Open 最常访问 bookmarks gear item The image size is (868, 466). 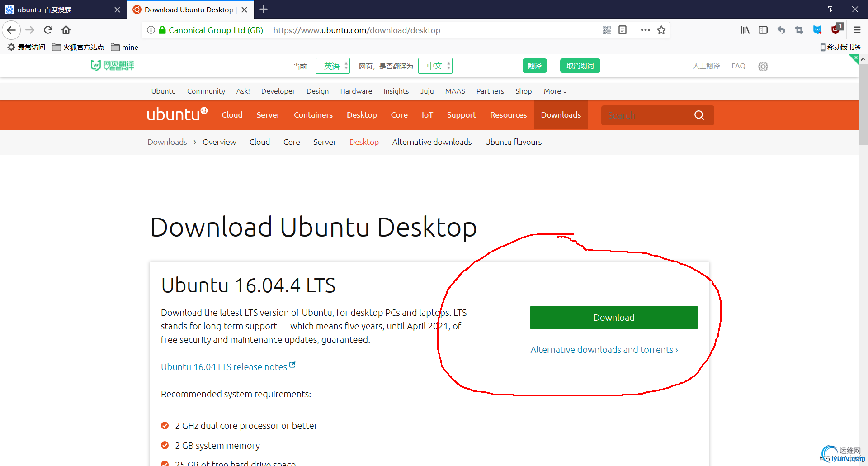click(26, 47)
